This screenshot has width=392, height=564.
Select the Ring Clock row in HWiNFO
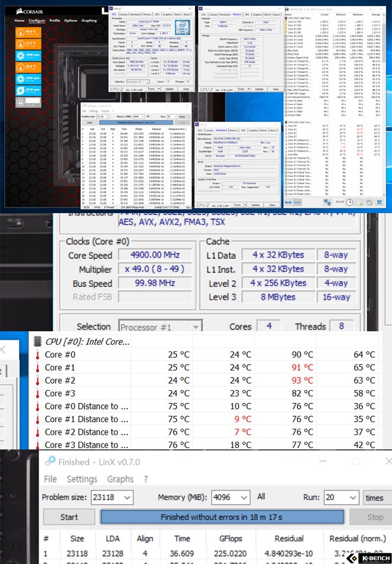pyautogui.click(x=333, y=54)
